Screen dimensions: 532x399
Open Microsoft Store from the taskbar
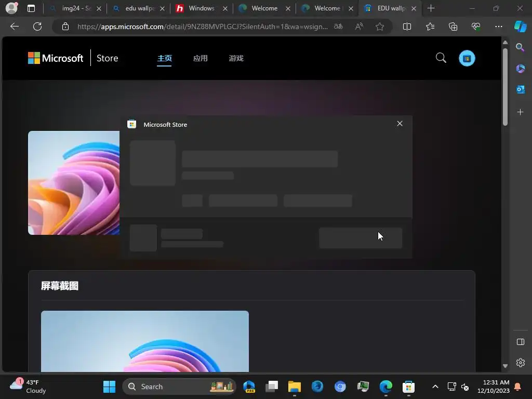pos(408,387)
